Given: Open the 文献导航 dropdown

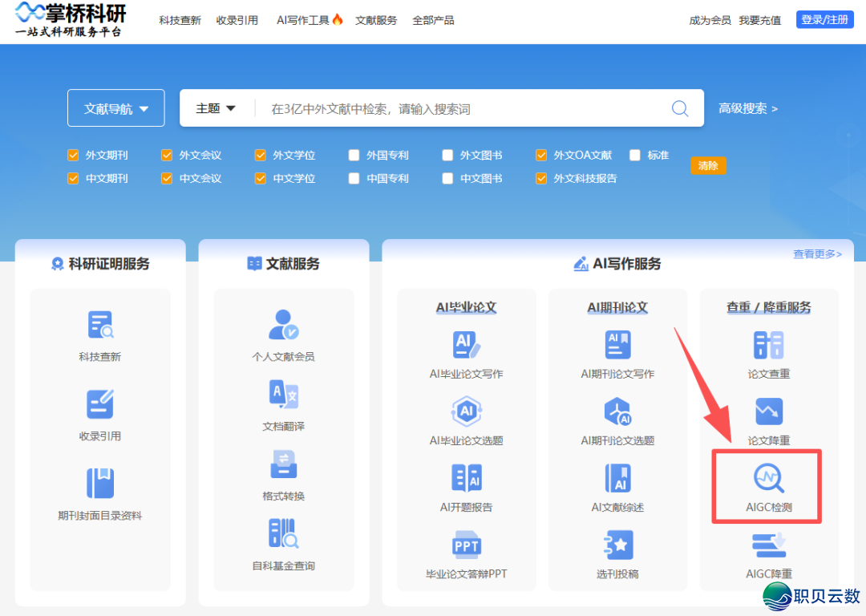Looking at the screenshot, I should point(115,107).
